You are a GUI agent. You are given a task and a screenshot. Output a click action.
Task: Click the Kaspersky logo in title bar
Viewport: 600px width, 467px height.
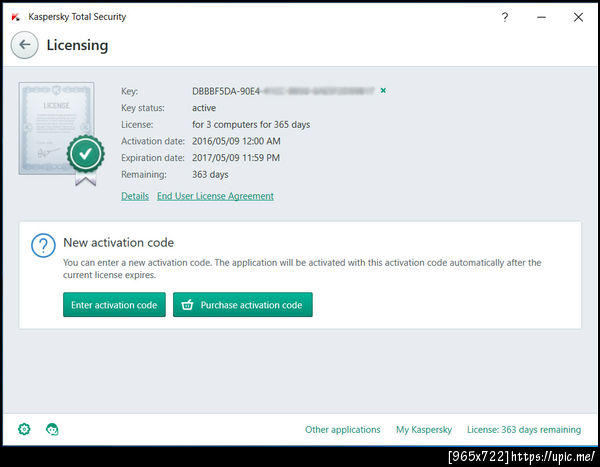15,17
